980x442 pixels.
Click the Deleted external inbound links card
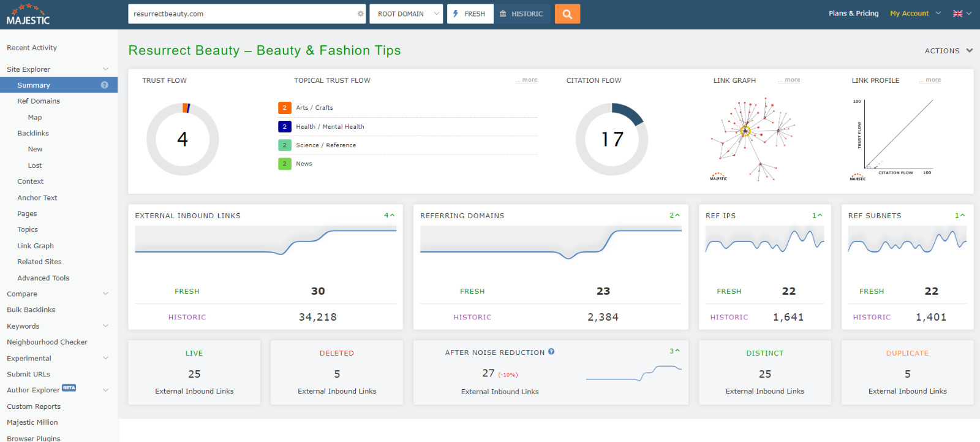tap(337, 372)
